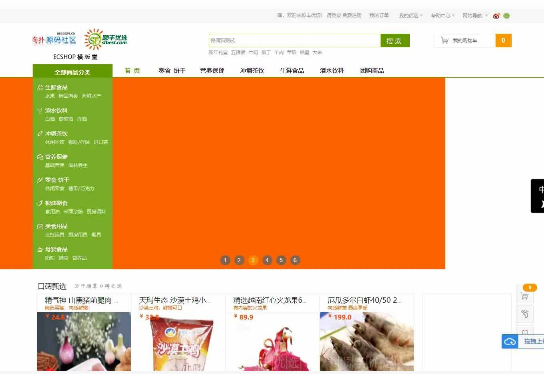The width and height of the screenshot is (544, 374).
Task: Open the 沙漠土鸡 product link
Action: coord(175,300)
